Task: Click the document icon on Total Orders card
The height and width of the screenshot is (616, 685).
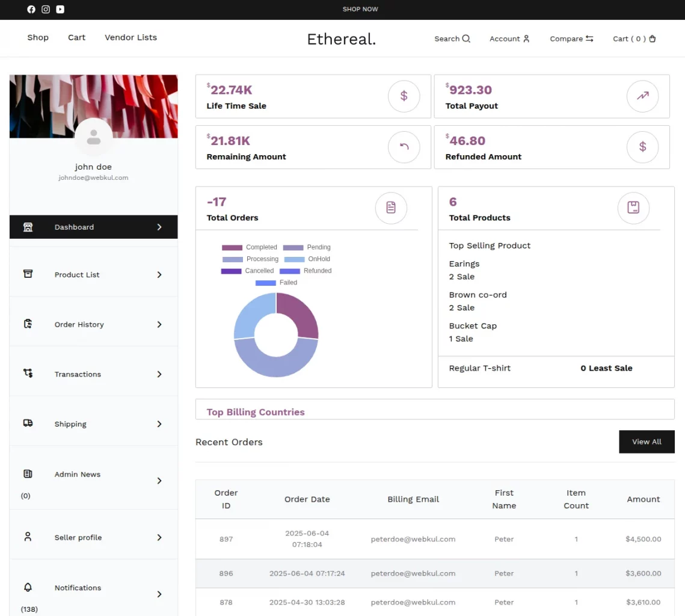Action: [x=391, y=208]
